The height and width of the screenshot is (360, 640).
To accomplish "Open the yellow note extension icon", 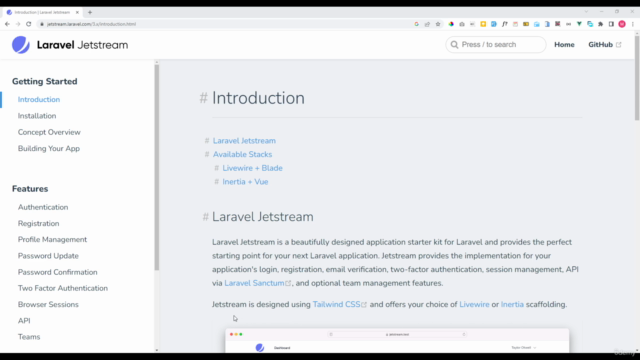I will pos(483,24).
